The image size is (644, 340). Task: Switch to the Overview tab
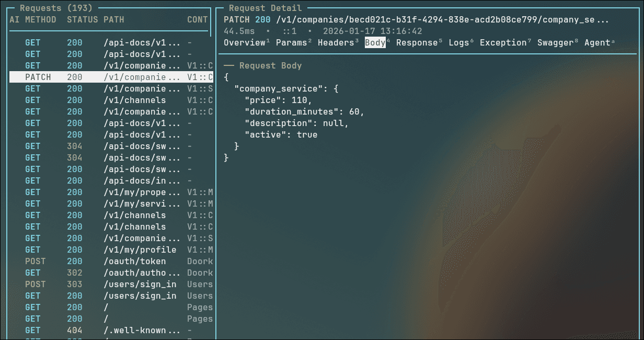[245, 42]
